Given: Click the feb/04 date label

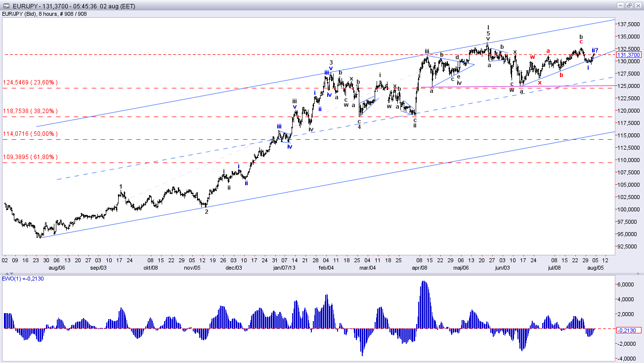Looking at the screenshot, I should (x=326, y=267).
